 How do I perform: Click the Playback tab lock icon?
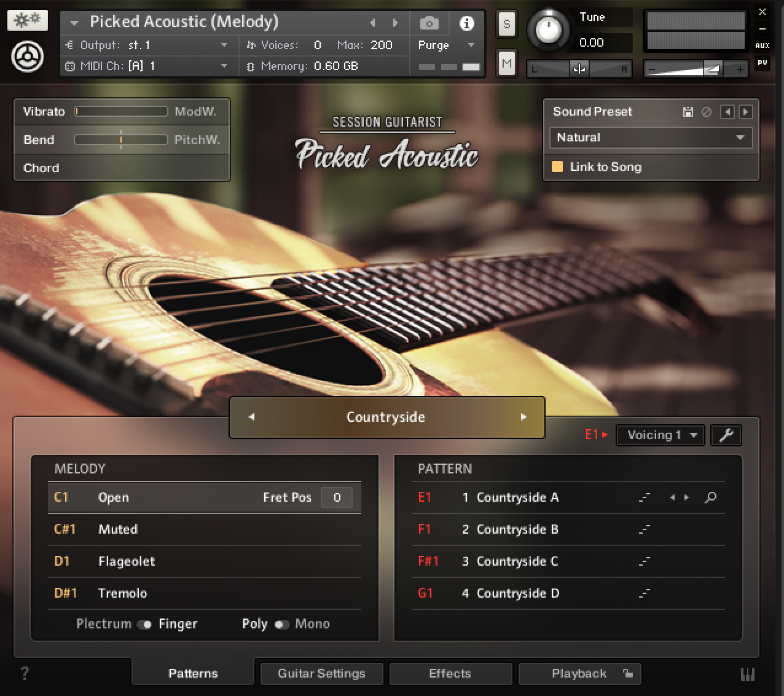[627, 673]
